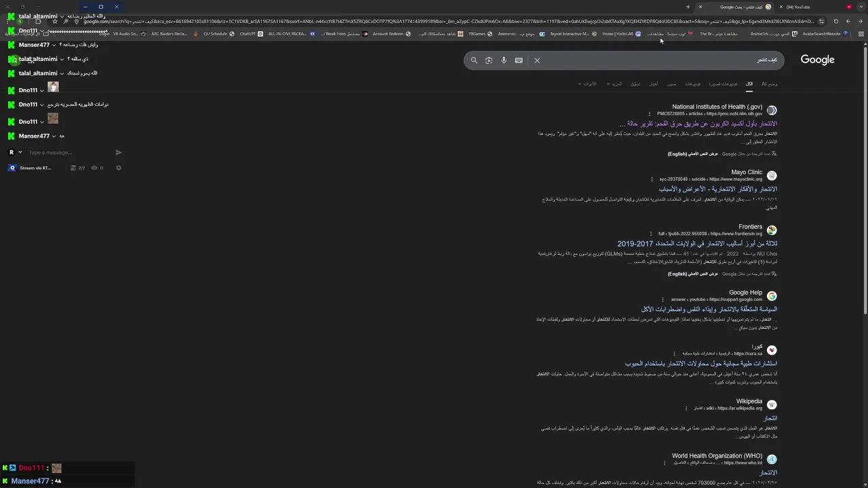The height and width of the screenshot is (488, 868).
Task: Select the AI mode search tab
Action: (x=769, y=84)
